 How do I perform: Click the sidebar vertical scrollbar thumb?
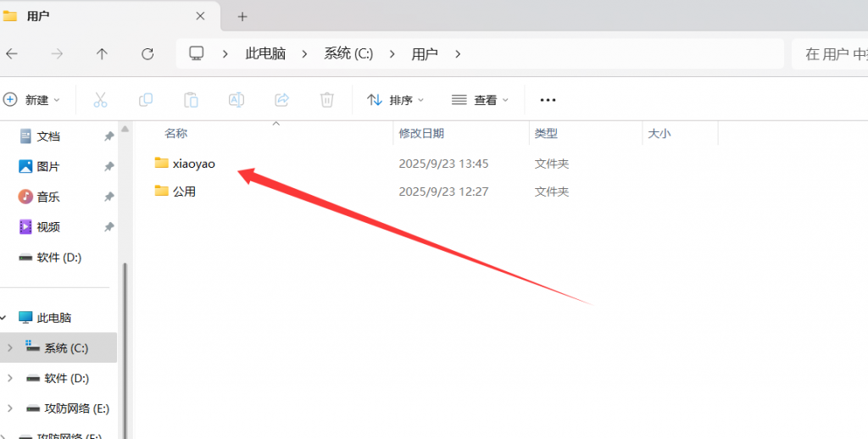(125, 350)
